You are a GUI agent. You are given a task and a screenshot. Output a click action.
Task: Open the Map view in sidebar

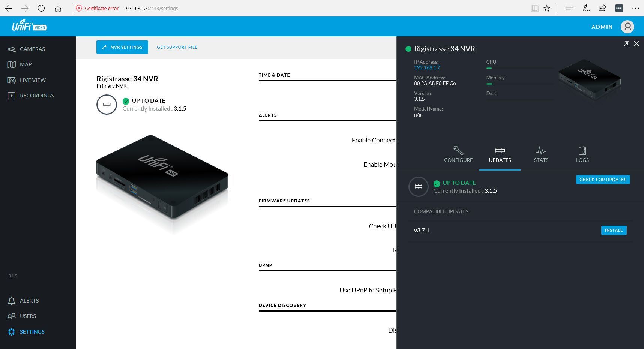point(20,64)
